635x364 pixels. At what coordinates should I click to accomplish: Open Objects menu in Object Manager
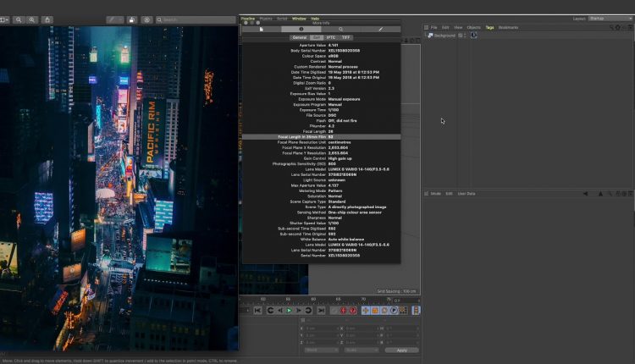(474, 28)
